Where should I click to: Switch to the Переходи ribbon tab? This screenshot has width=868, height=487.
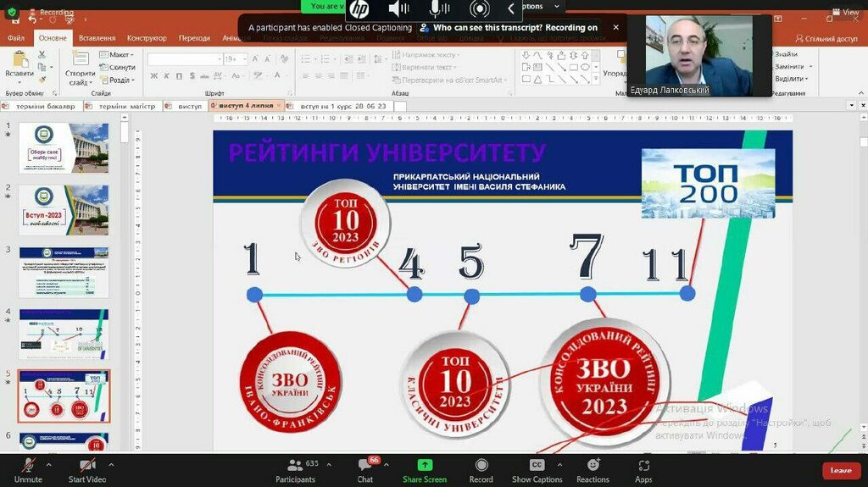click(194, 38)
